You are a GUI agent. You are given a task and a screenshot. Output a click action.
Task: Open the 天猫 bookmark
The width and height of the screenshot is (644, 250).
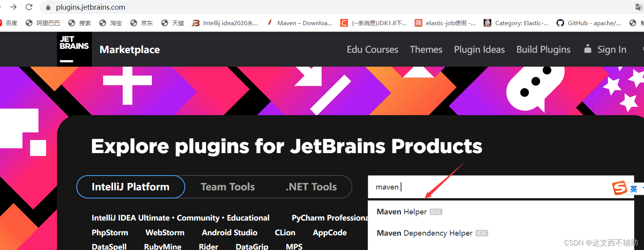click(172, 23)
